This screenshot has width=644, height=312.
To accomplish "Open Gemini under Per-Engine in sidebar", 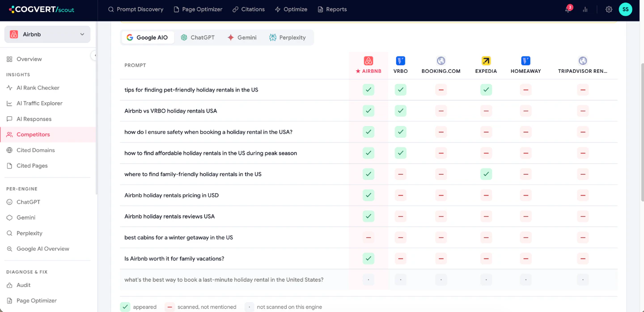I will coord(47,218).
